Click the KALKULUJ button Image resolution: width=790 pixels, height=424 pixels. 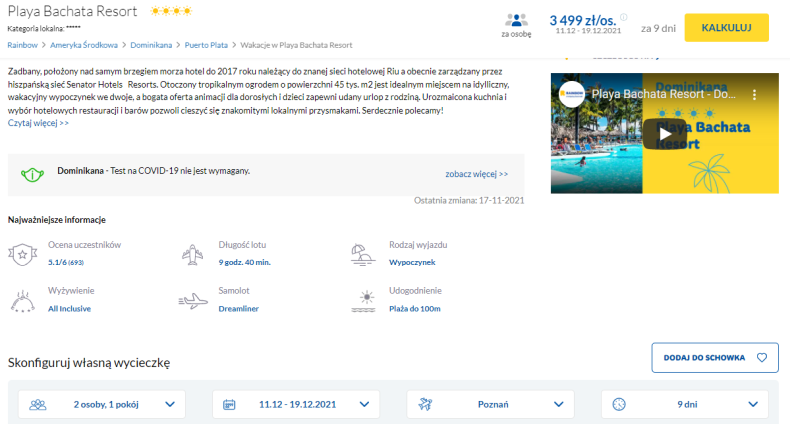pyautogui.click(x=726, y=28)
